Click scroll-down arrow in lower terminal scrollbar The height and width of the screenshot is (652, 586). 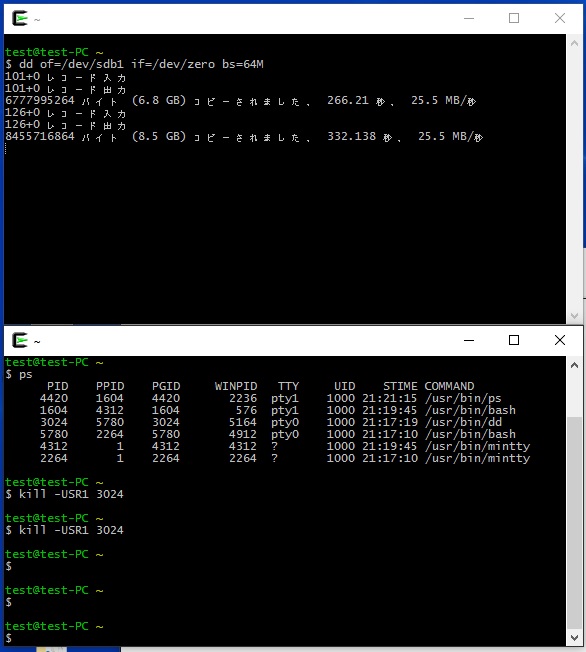[574, 637]
